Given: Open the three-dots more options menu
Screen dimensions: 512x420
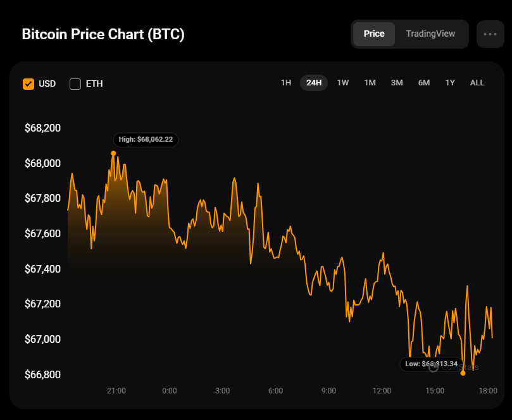Looking at the screenshot, I should pos(490,34).
